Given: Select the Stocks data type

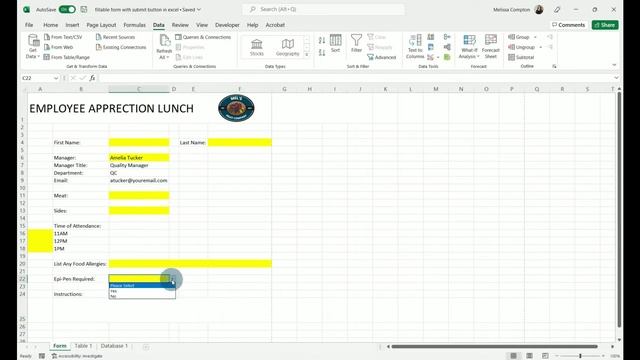Looking at the screenshot, I should (257, 47).
